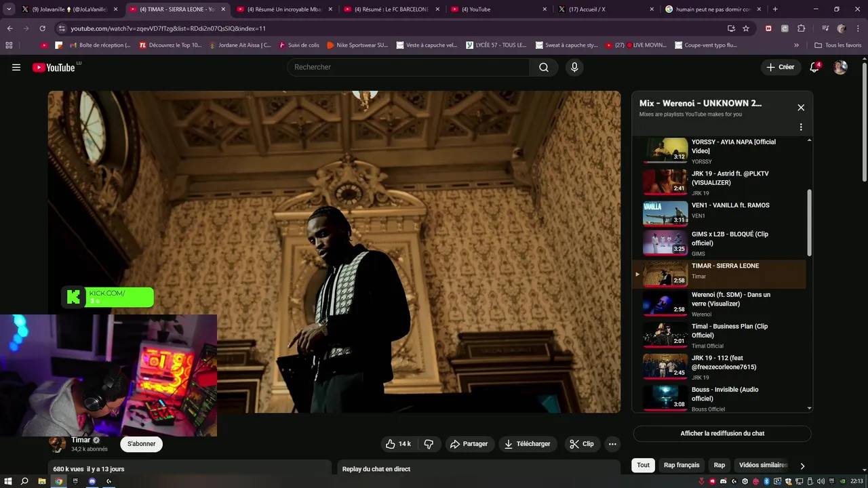This screenshot has height=488, width=868.
Task: Dislike the video with thumbs down
Action: [429, 444]
